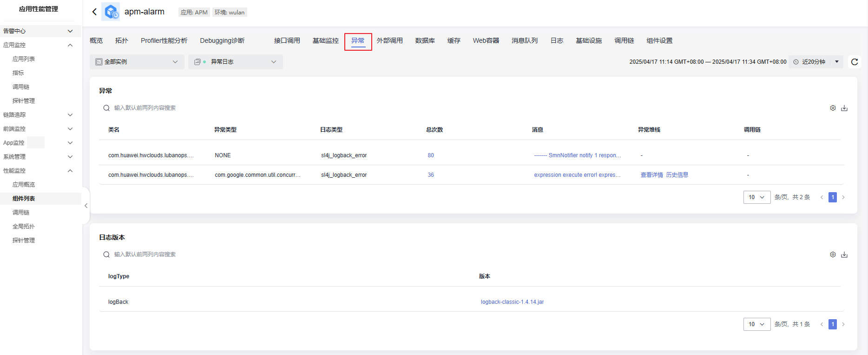This screenshot has height=355, width=868.
Task: Change page size in the 日志版本 table
Action: 757,324
